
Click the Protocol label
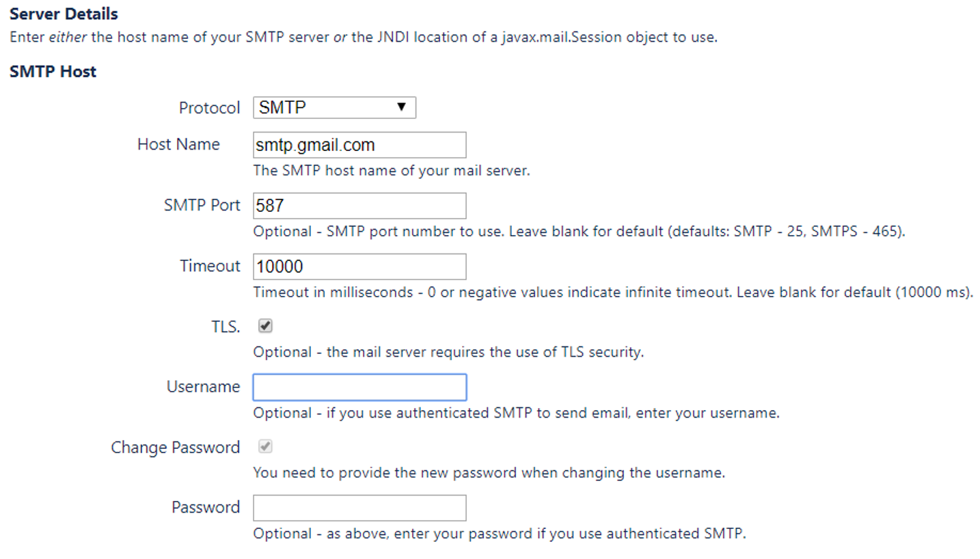[x=209, y=107]
